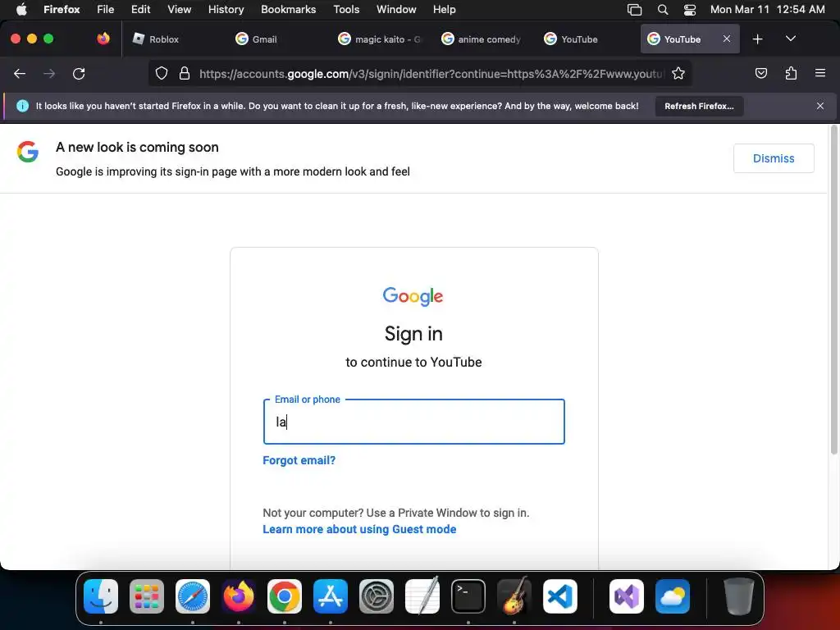Image resolution: width=840 pixels, height=630 pixels.
Task: Open the Window menu
Action: pos(396,9)
